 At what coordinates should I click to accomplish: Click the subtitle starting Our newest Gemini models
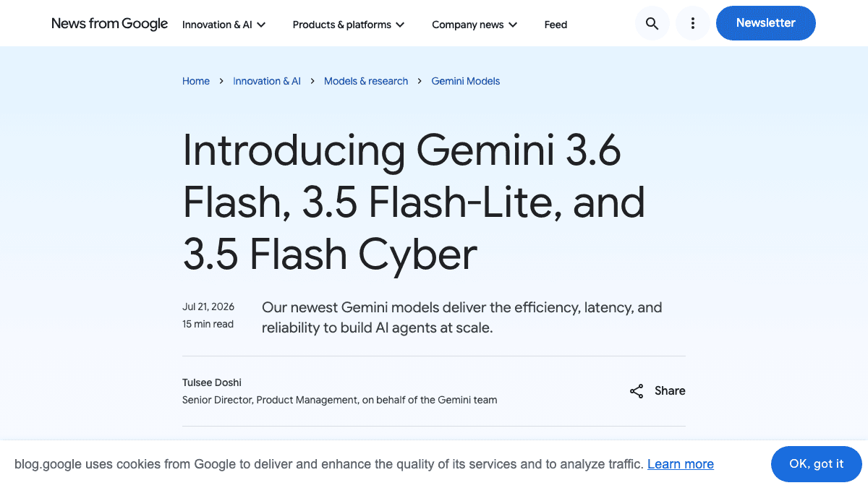[461, 317]
